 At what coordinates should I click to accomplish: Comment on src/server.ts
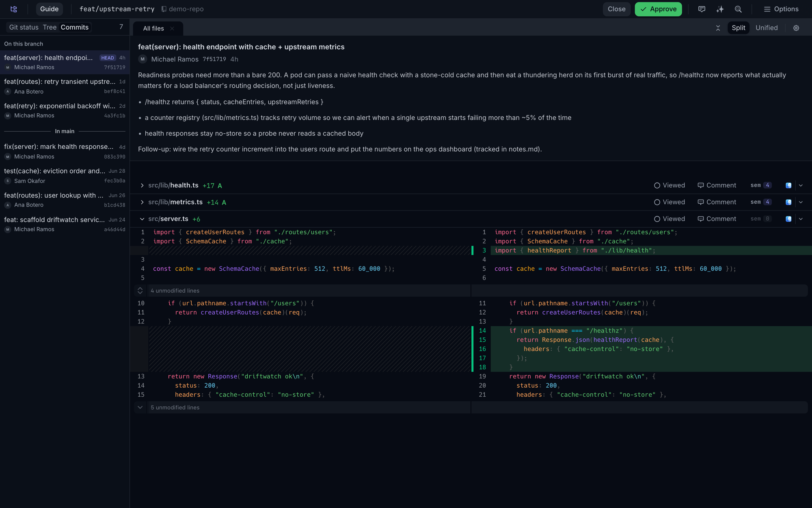point(717,219)
